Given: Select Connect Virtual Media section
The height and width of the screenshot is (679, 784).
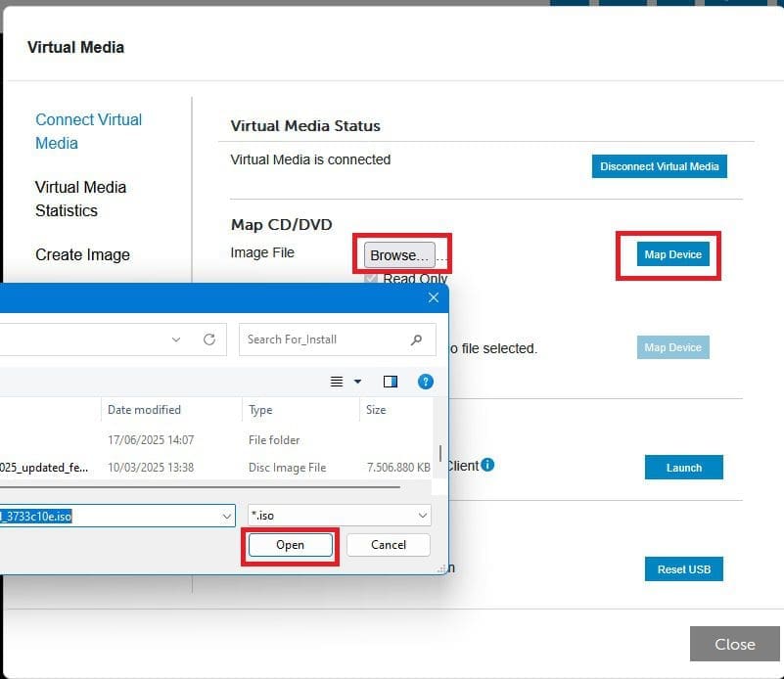Looking at the screenshot, I should pyautogui.click(x=88, y=131).
